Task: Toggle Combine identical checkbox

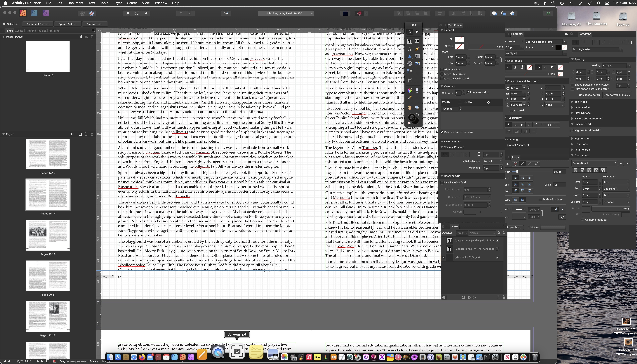Action: point(583,220)
